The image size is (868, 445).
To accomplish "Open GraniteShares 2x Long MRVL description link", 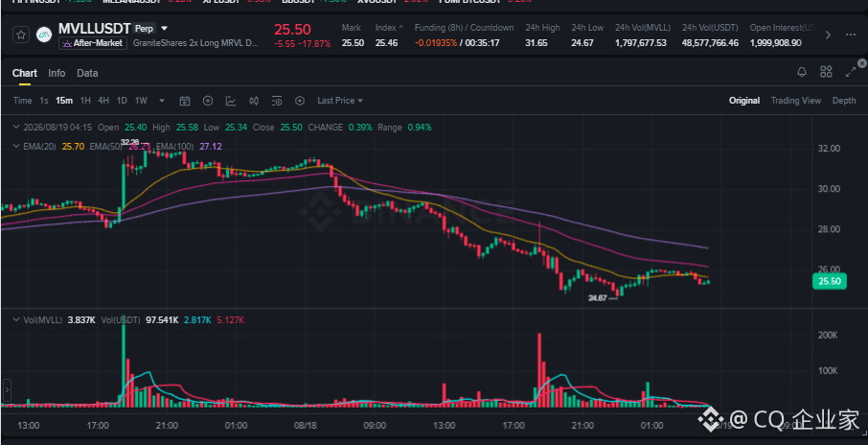I will click(x=196, y=43).
